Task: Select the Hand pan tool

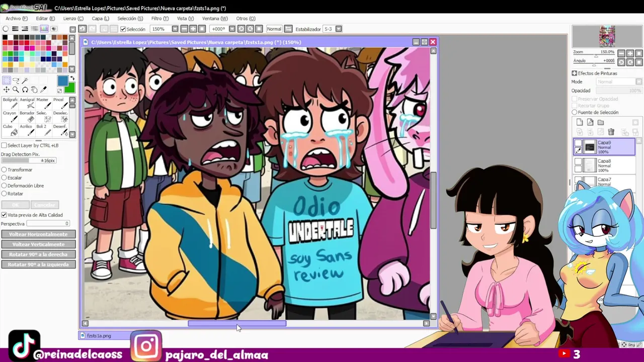Action: coord(34,89)
